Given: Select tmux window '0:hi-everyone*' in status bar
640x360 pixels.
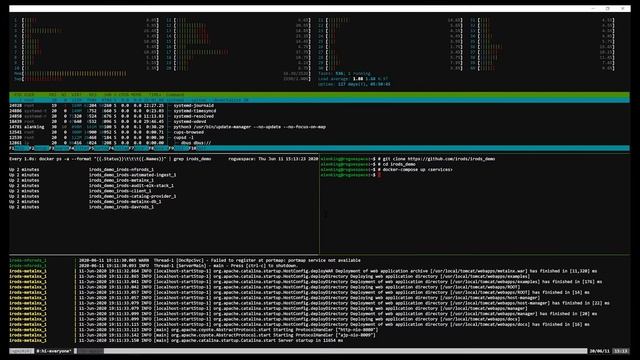Looking at the screenshot, I should pos(54,351).
